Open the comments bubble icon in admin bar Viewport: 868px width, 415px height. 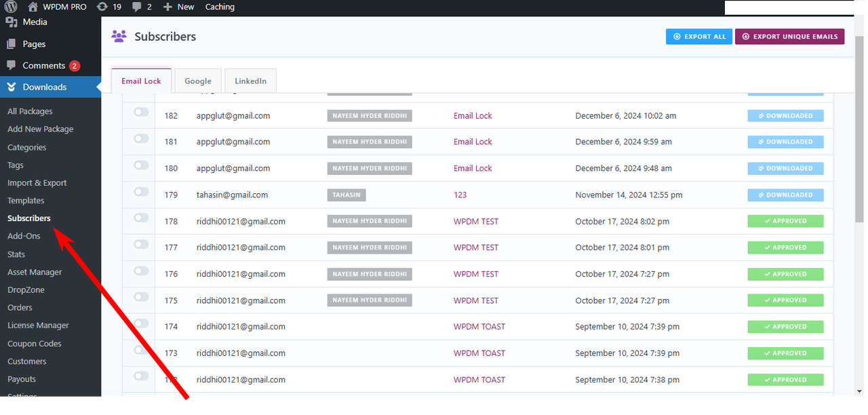(137, 7)
